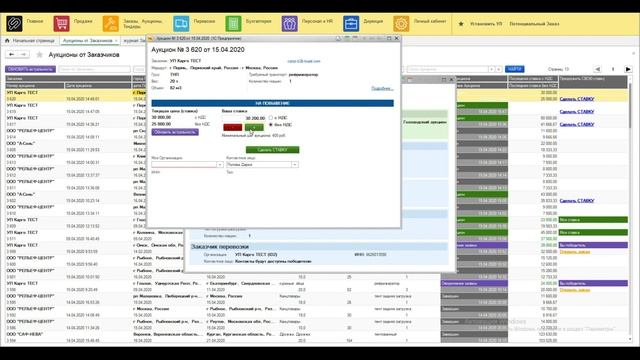This screenshot has width=640, height=360.
Task: Expand the Контактное лицо dropdown
Action: tap(295, 164)
